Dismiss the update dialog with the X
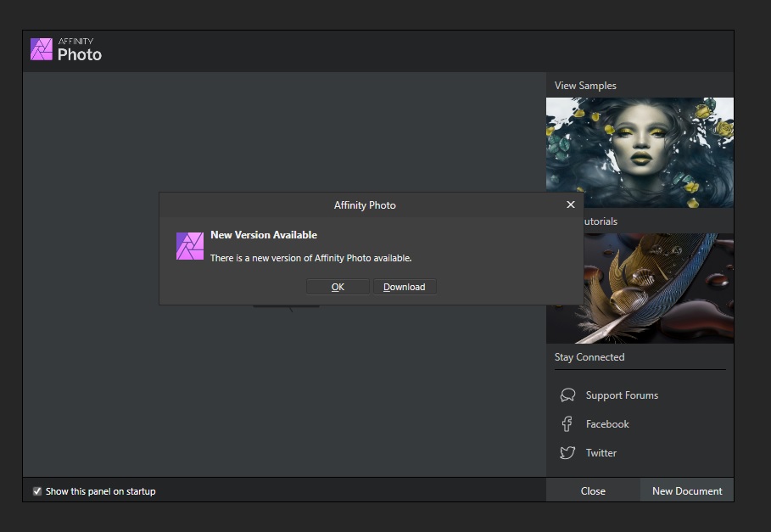Screen dimensions: 771x532 pyautogui.click(x=570, y=204)
